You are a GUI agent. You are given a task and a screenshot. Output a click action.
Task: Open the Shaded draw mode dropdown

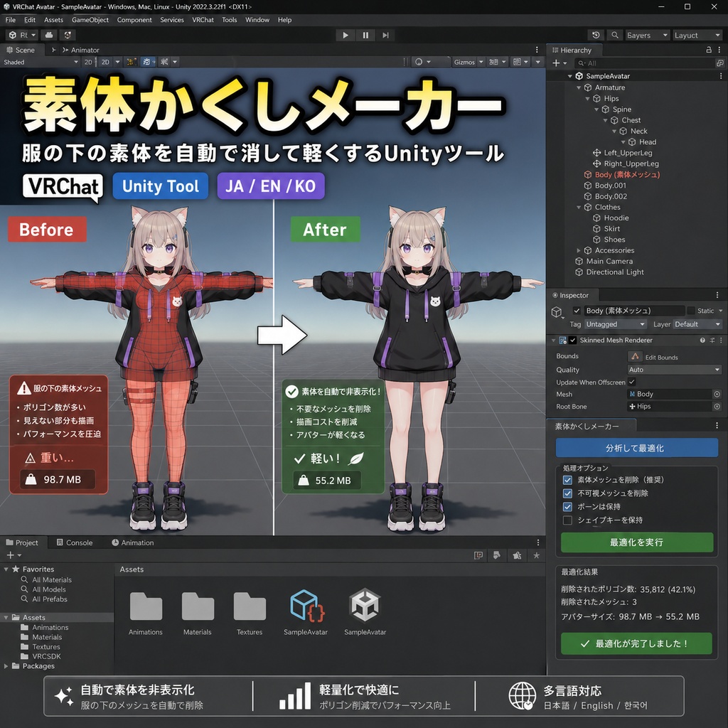(x=41, y=62)
